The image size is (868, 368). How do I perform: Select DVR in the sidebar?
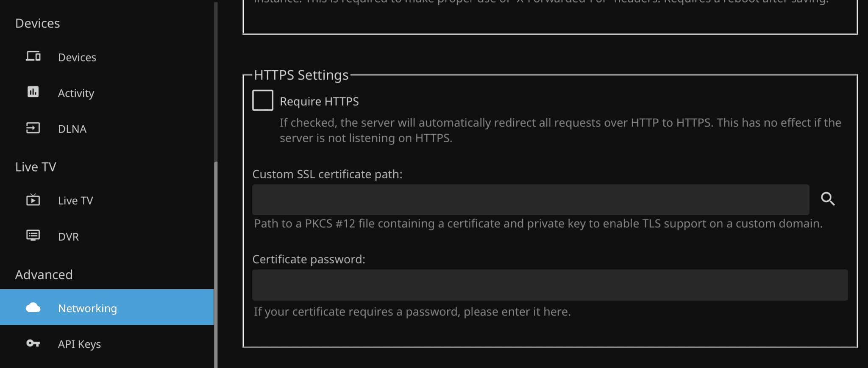point(69,237)
